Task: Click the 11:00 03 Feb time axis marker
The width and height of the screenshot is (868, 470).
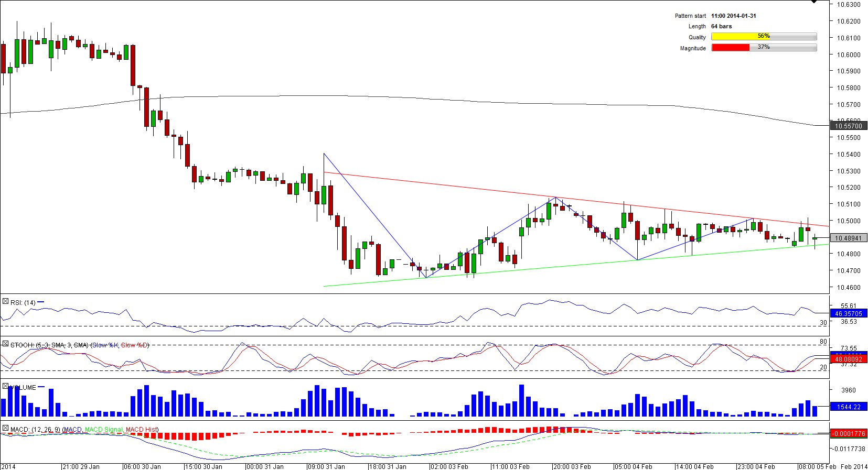Action: coord(511,466)
